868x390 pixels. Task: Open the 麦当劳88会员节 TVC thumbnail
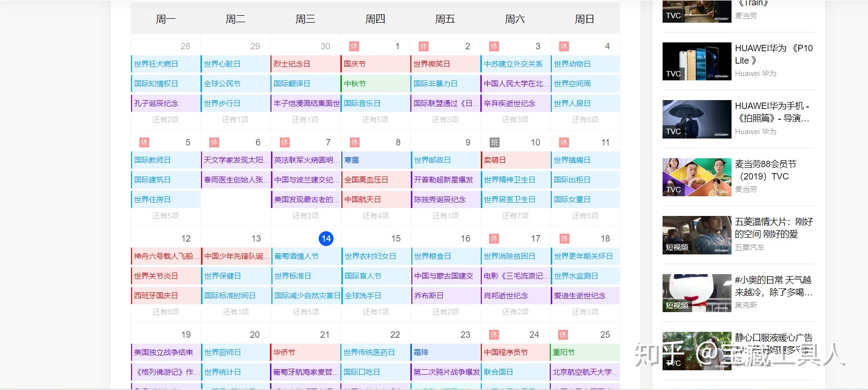[697, 177]
